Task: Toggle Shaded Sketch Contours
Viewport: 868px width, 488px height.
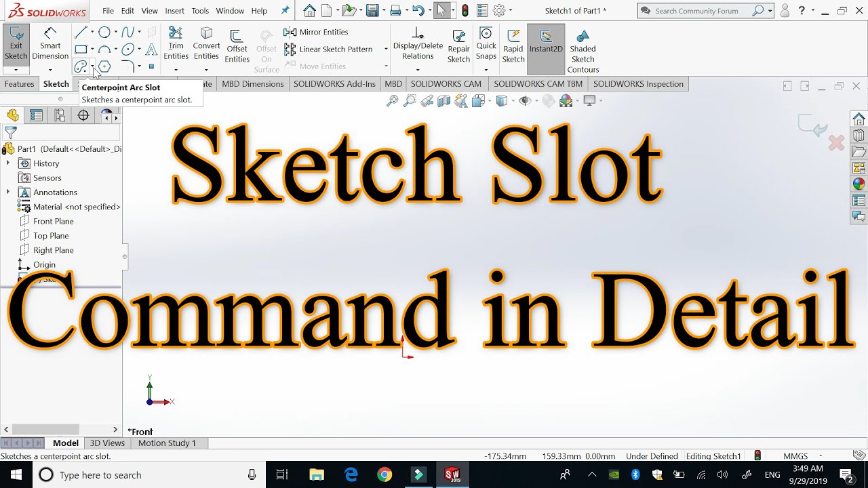Action: 583,51
